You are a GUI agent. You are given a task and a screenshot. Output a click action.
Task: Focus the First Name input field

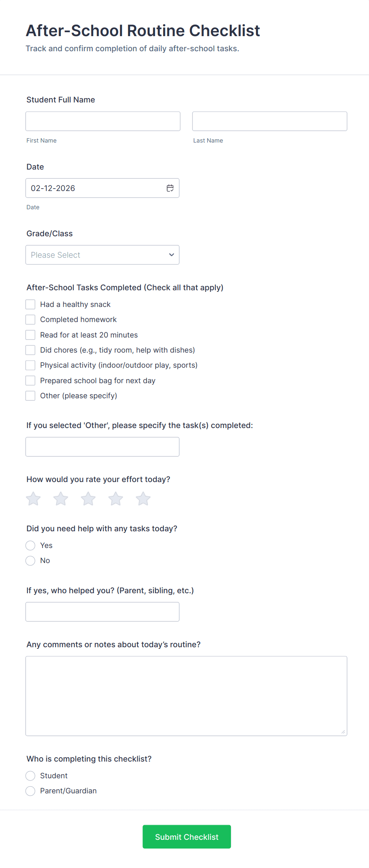103,121
